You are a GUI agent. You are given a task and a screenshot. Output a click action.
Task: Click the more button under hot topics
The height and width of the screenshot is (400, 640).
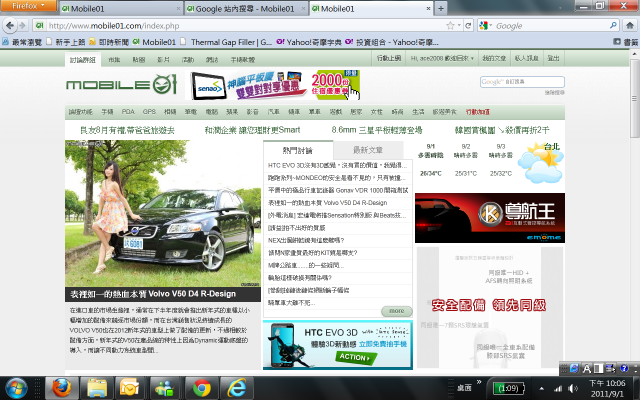pyautogui.click(x=396, y=311)
